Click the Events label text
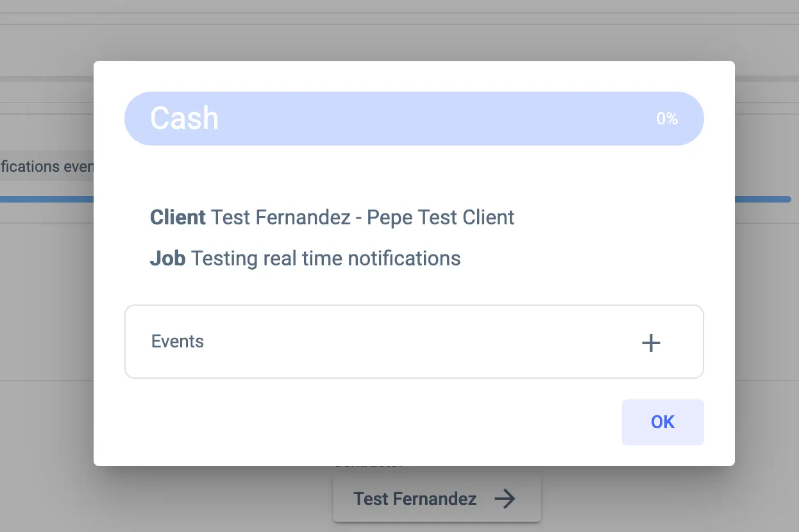This screenshot has height=532, width=799. 178,342
